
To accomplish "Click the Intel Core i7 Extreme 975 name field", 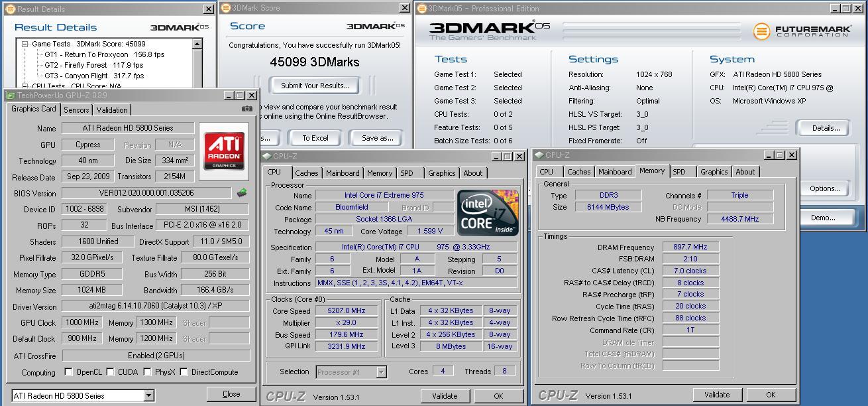I will point(384,196).
